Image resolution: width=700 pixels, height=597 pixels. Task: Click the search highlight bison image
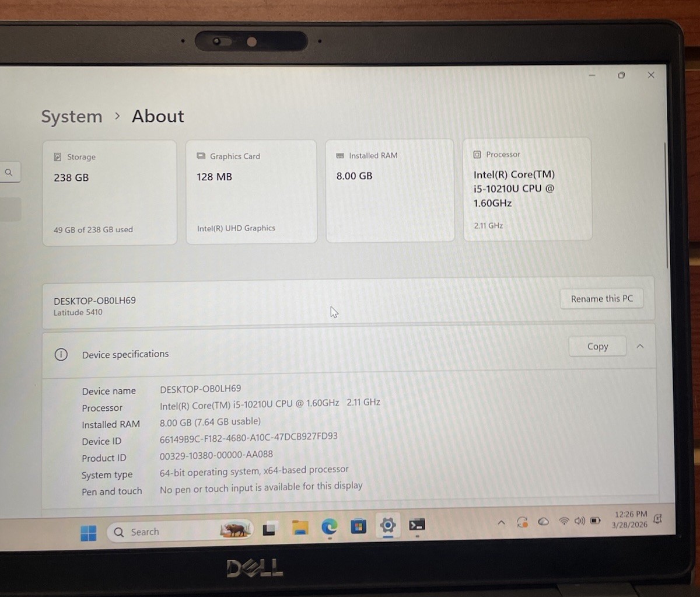click(x=236, y=529)
